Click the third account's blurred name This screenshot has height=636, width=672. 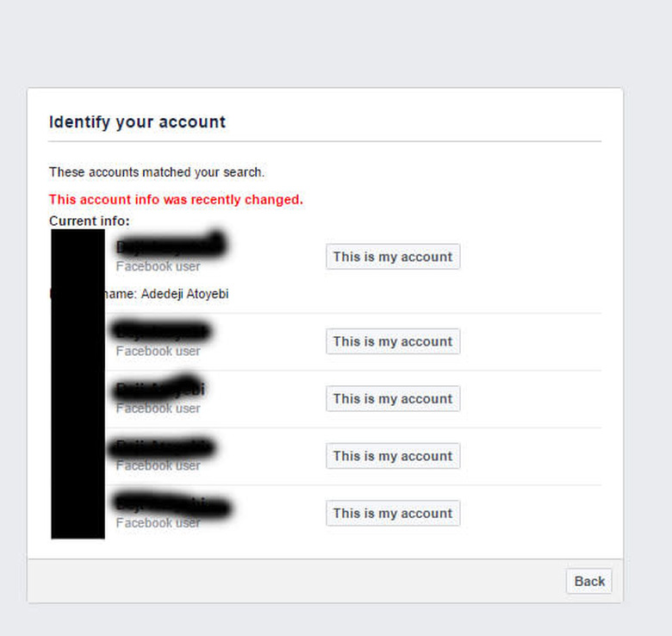tap(160, 390)
